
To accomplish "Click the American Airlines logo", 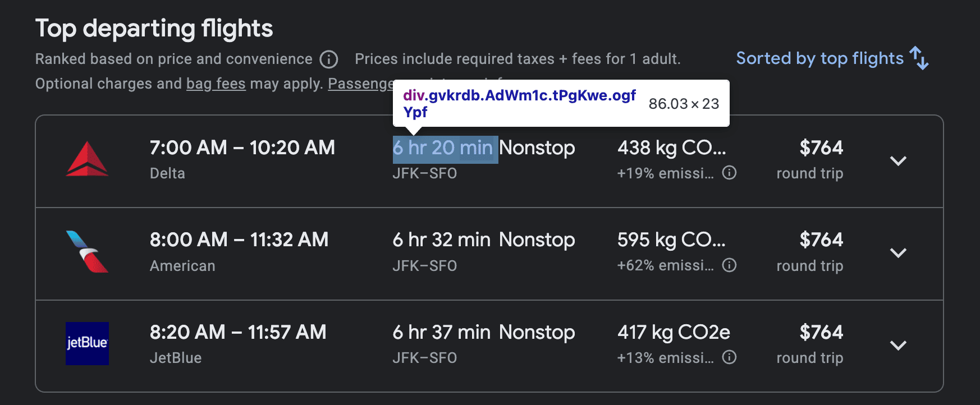I will pos(87,252).
